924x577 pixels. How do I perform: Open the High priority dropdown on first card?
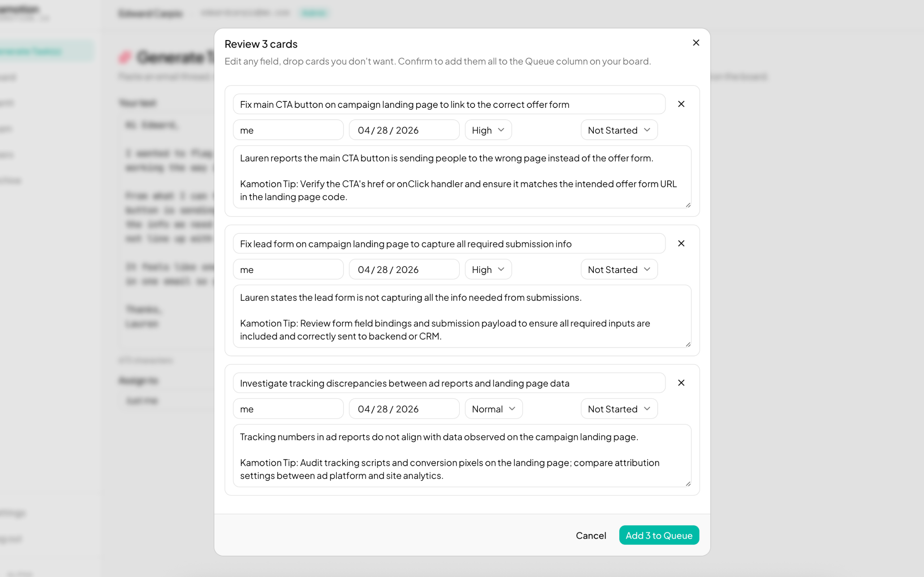488,130
